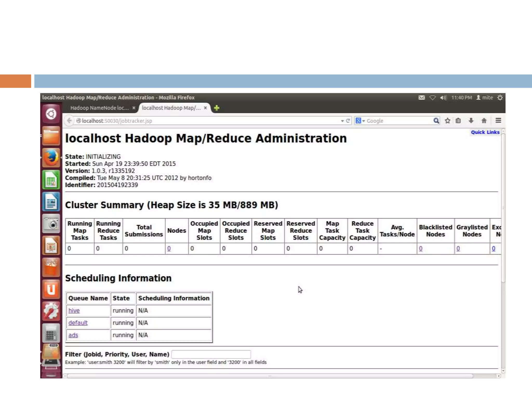This screenshot has width=532, height=399.
Task: Open the hive queue link
Action: point(74,310)
